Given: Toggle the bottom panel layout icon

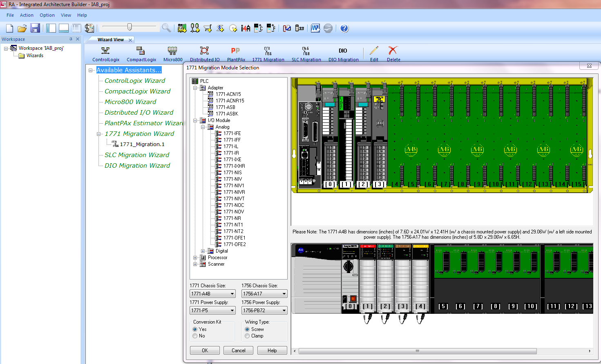Looking at the screenshot, I should point(64,28).
